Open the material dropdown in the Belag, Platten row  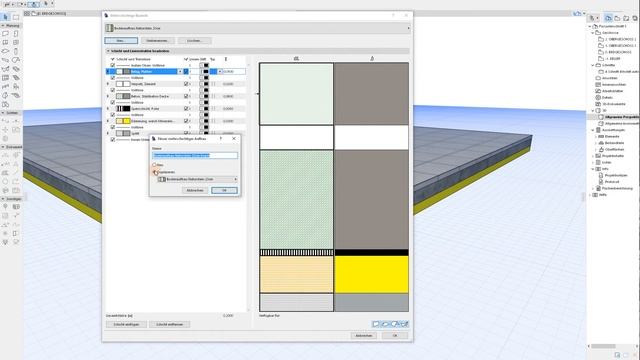180,71
